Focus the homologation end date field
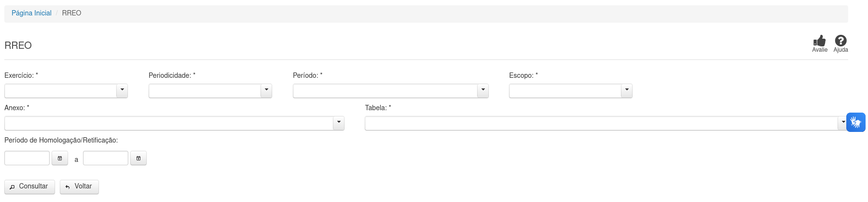This screenshot has height=202, width=868. click(x=106, y=158)
